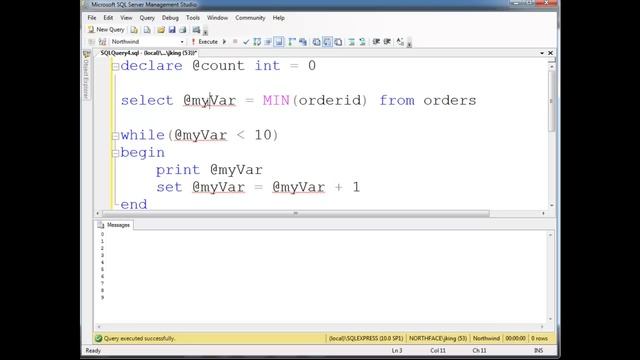Click the editor horizontal scrollbar
Screen dimensions: 640x360
tap(296, 213)
